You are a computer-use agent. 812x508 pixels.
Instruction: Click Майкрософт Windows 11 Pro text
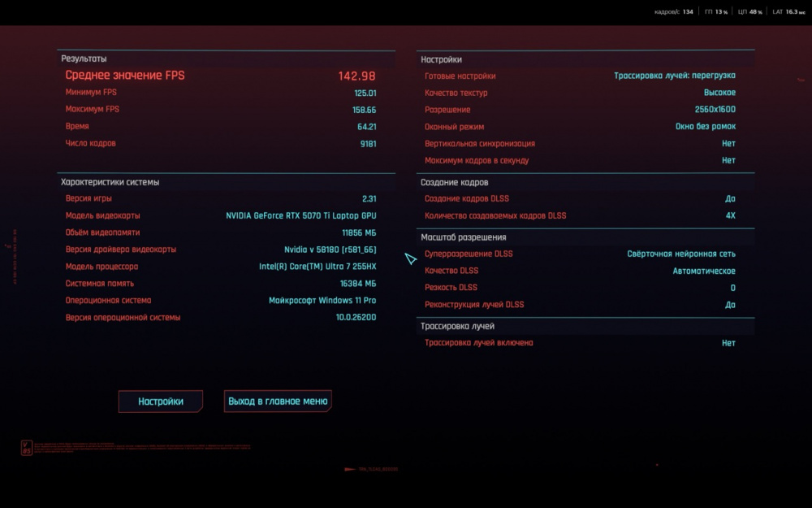[x=322, y=301]
